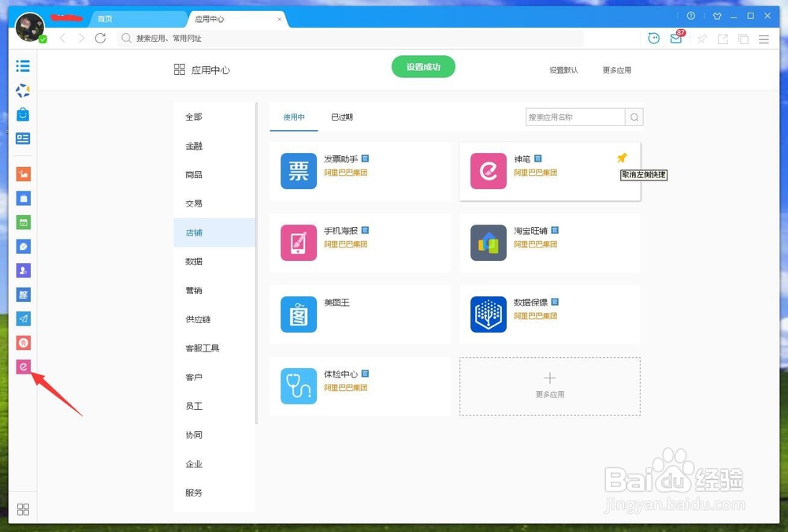Go back with the left arrow

tap(62, 38)
